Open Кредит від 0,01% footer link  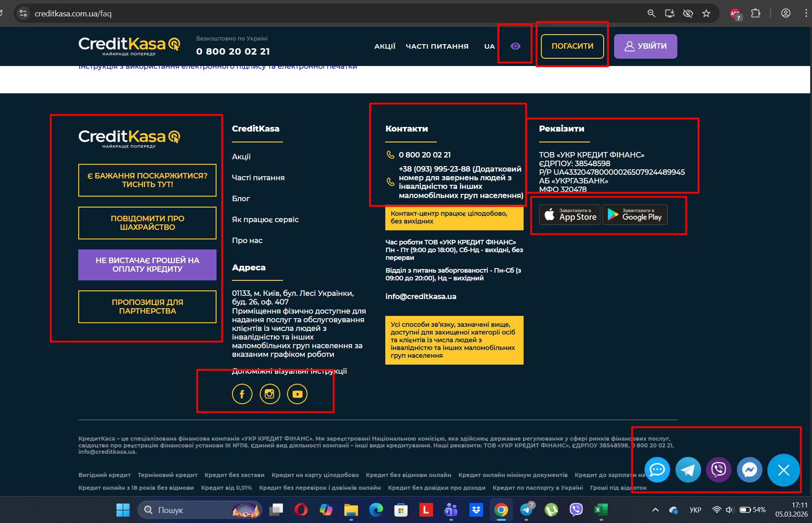click(x=227, y=487)
